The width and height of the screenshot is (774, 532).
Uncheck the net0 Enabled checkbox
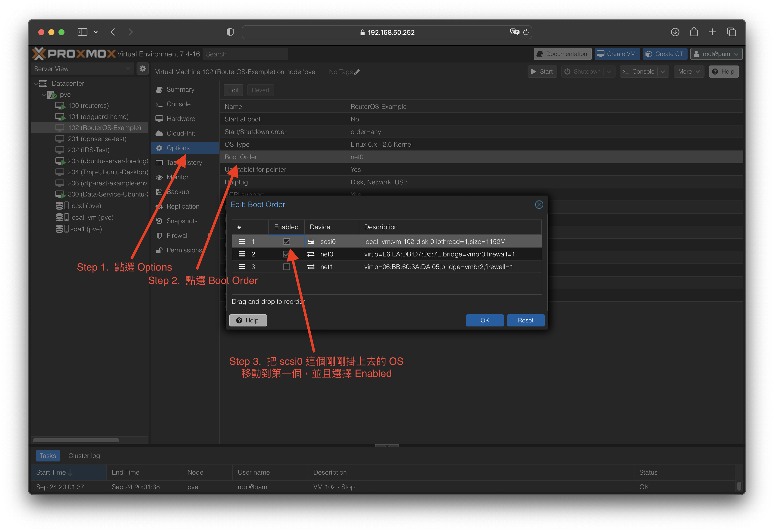click(286, 254)
